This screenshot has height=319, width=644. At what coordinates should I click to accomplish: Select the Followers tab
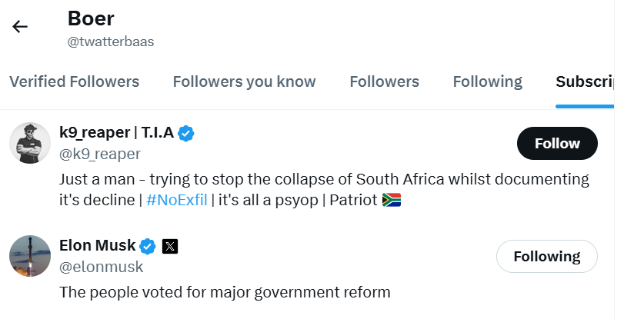pyautogui.click(x=385, y=81)
